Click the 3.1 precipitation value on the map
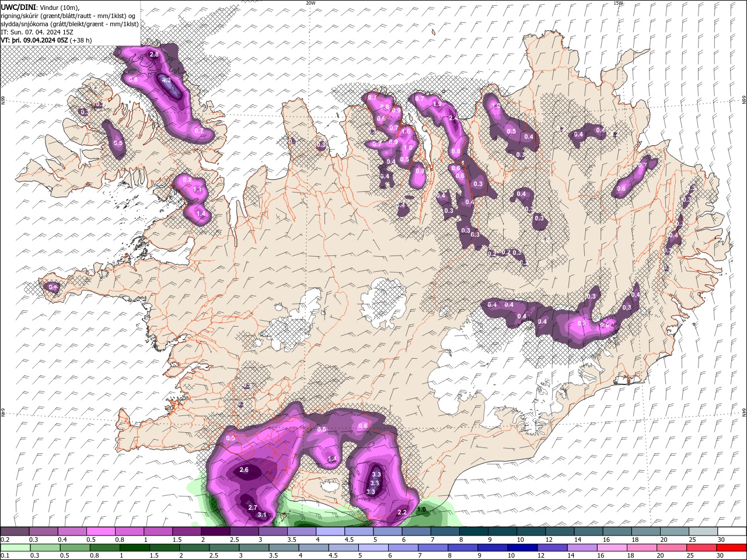This screenshot has width=747, height=560. 262,514
